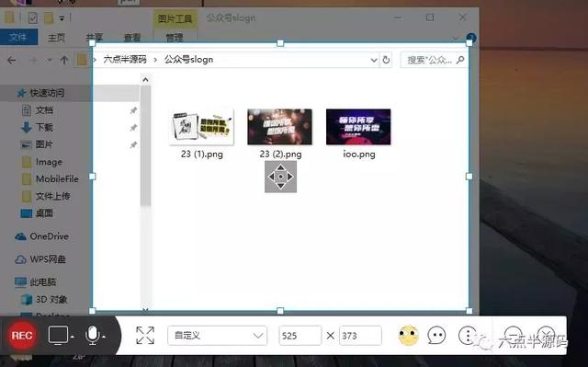Click the move-region four-arrow handle
This screenshot has height=367, width=588.
coord(280,177)
